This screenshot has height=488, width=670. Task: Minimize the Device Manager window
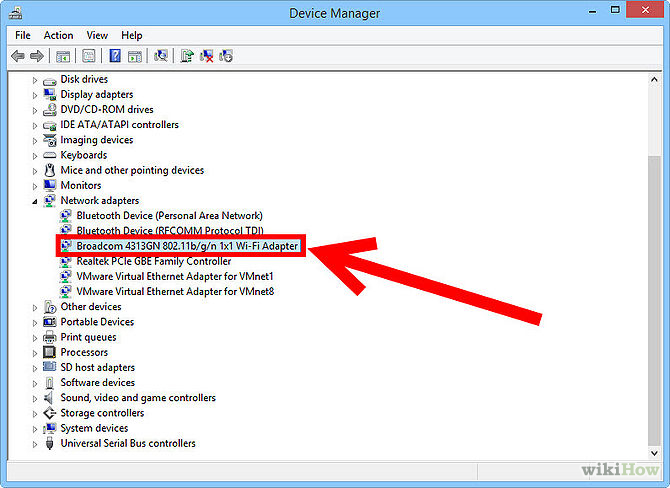pos(592,11)
